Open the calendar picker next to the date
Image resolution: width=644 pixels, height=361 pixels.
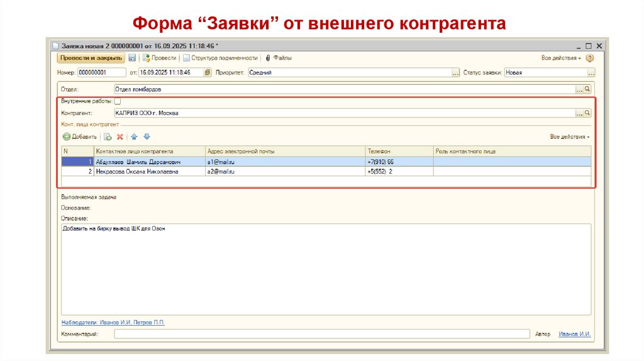point(208,72)
